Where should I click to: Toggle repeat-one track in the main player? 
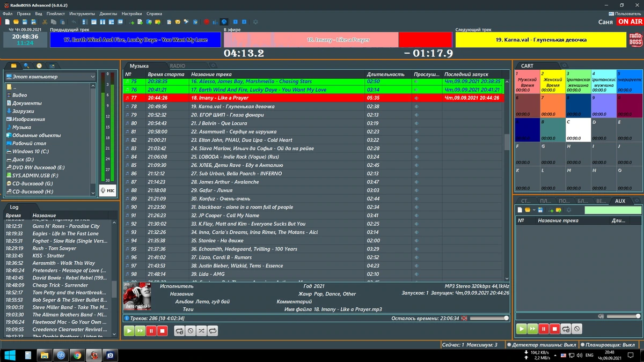tap(179, 331)
